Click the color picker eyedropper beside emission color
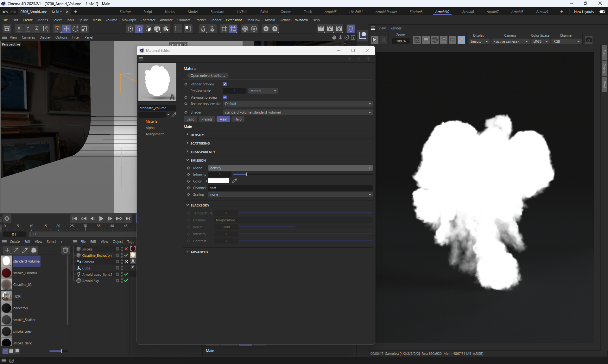The image size is (608, 364). pyautogui.click(x=234, y=181)
